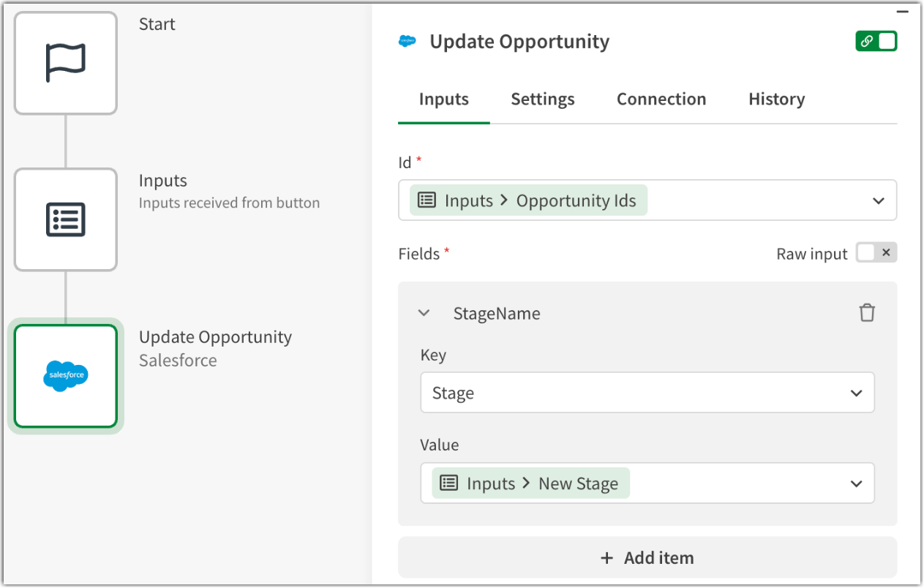Viewport: 924px width, 588px height.
Task: Click the Salesforce logo beside the panel title
Action: [407, 42]
